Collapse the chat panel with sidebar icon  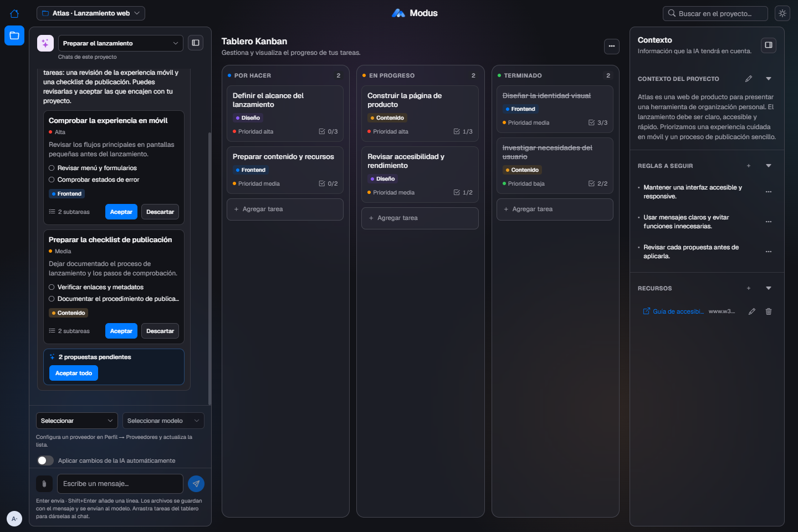coord(196,43)
